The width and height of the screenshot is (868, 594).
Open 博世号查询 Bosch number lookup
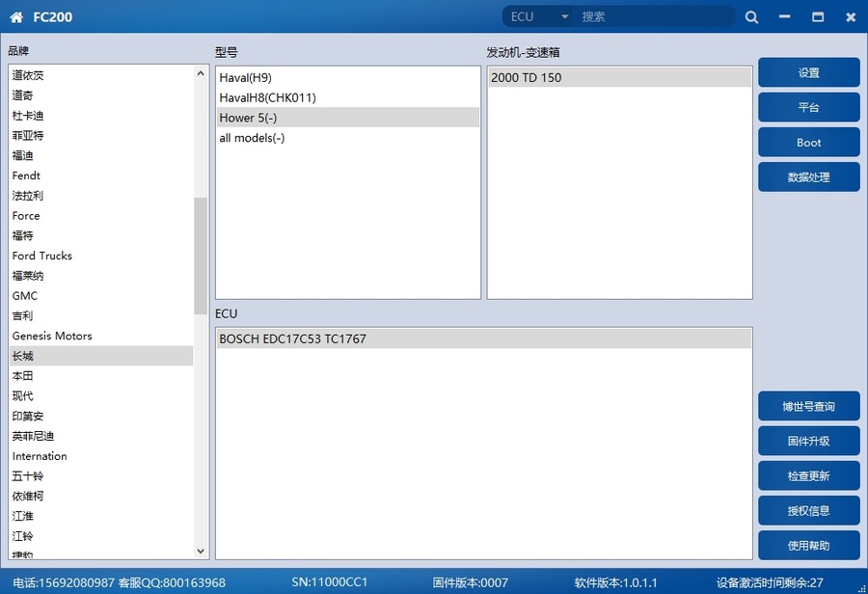[809, 406]
